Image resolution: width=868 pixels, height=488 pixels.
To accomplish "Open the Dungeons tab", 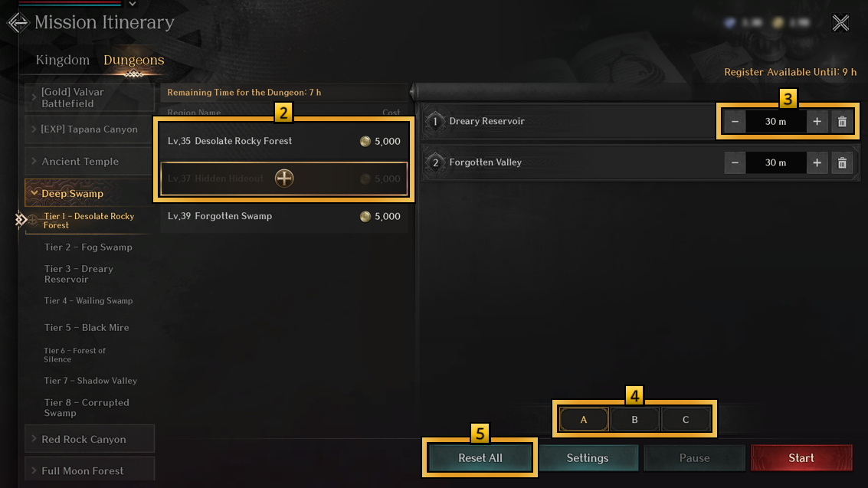I will [134, 60].
